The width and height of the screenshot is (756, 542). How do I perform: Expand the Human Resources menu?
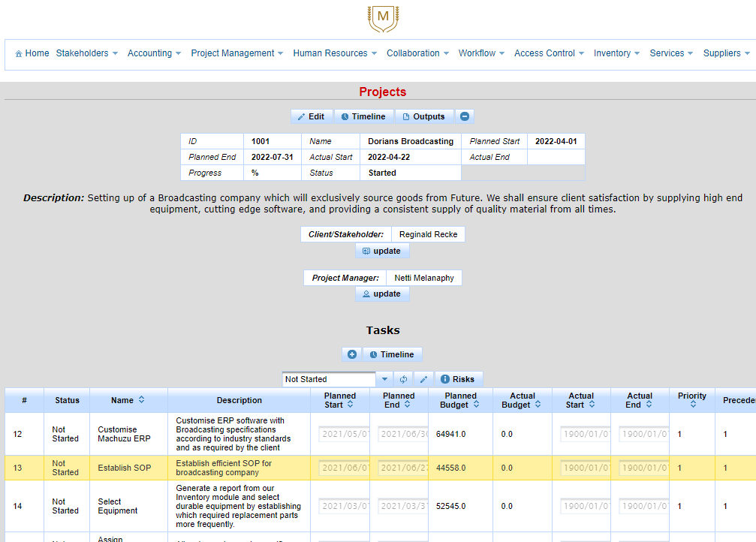pyautogui.click(x=335, y=53)
